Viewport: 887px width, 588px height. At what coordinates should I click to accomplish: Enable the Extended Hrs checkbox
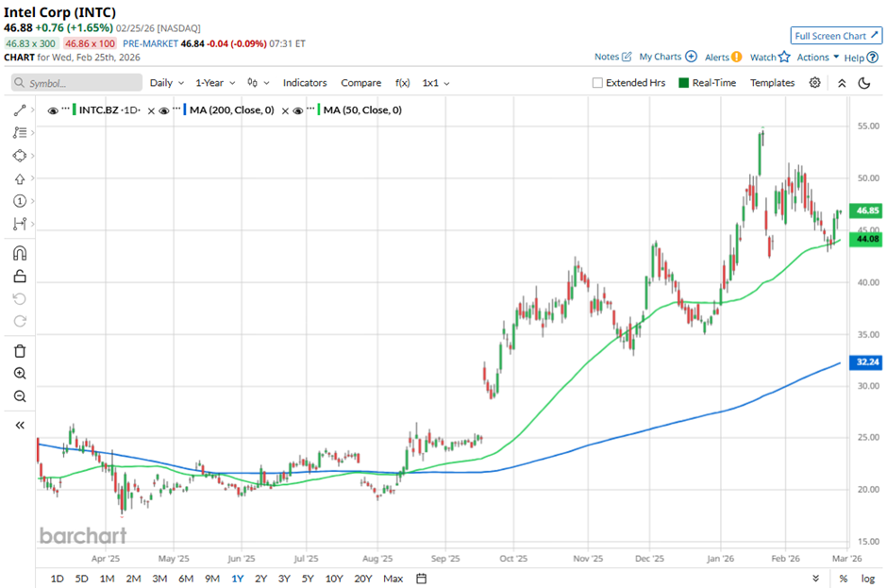pos(597,83)
